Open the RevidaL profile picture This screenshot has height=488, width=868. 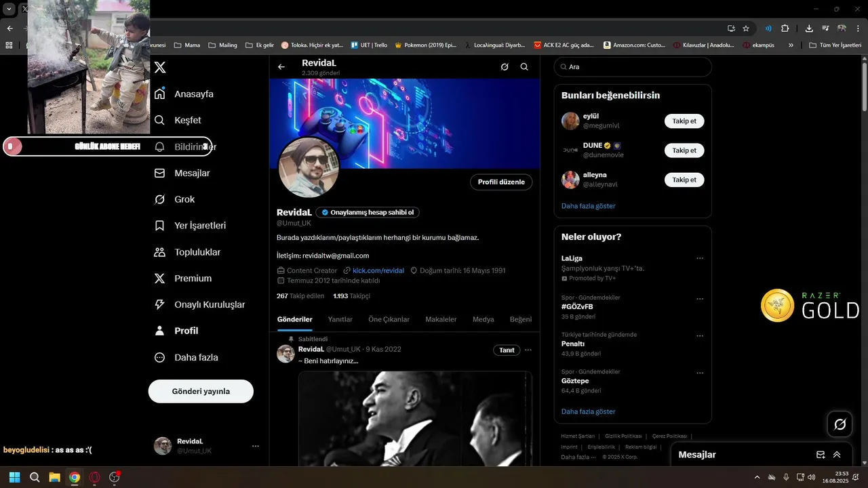[309, 167]
